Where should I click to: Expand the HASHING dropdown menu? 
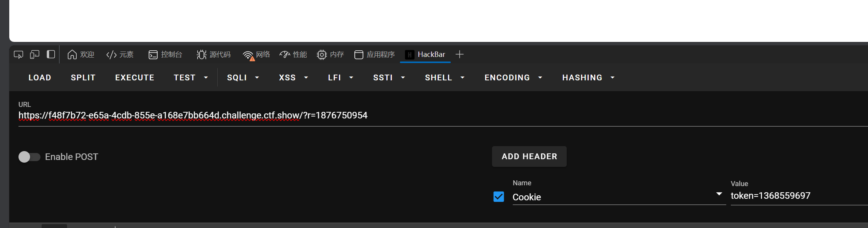coord(589,78)
